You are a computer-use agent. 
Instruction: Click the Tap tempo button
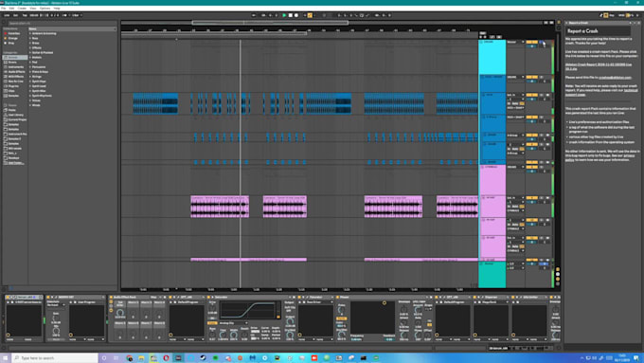pyautogui.click(x=25, y=15)
